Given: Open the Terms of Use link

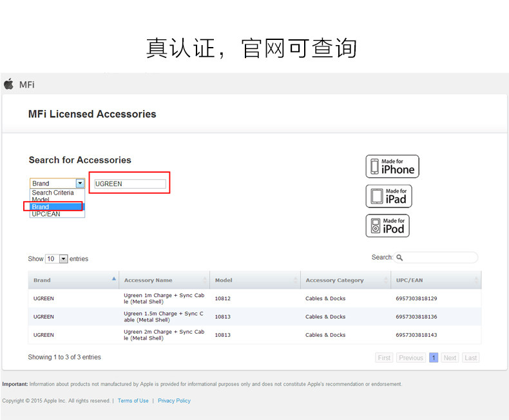Looking at the screenshot, I should coord(133,401).
